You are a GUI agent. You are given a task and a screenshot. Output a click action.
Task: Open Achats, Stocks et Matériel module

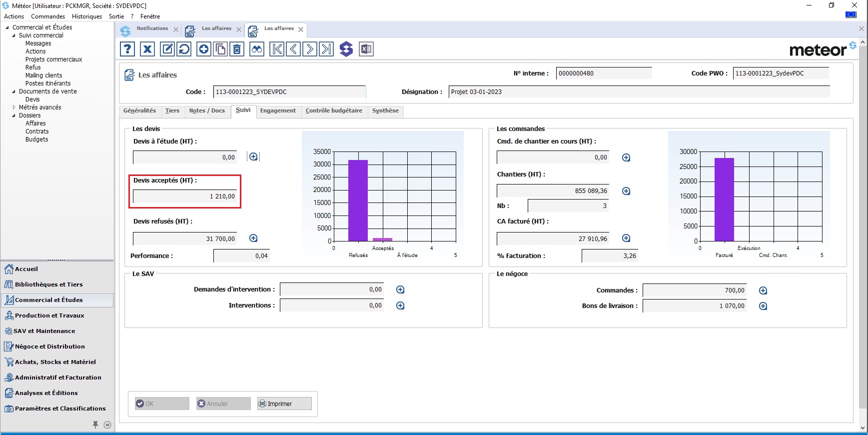tap(57, 362)
